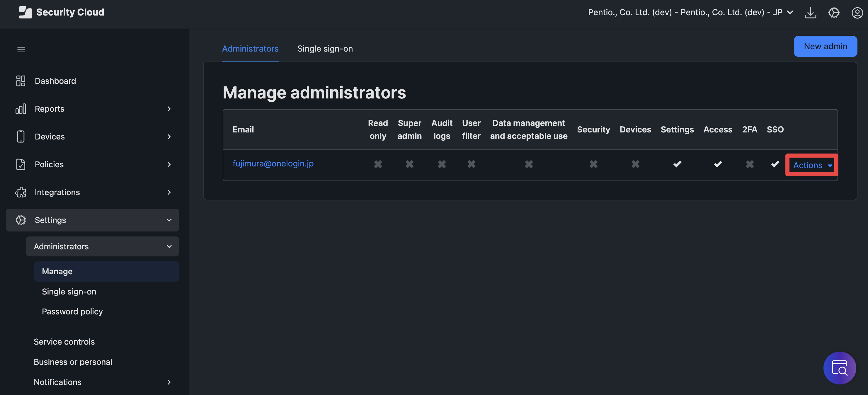The height and width of the screenshot is (395, 868).
Task: Click the Super admin column header
Action: coord(409,130)
